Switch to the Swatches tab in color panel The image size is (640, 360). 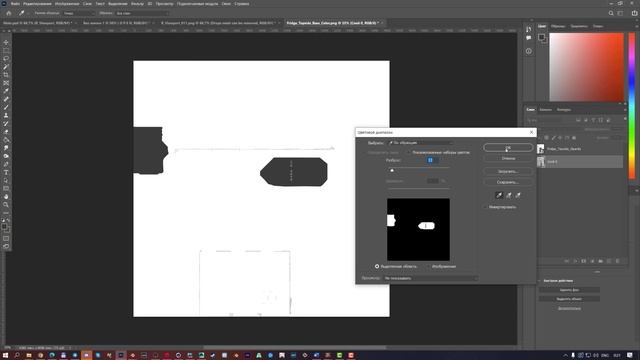558,26
